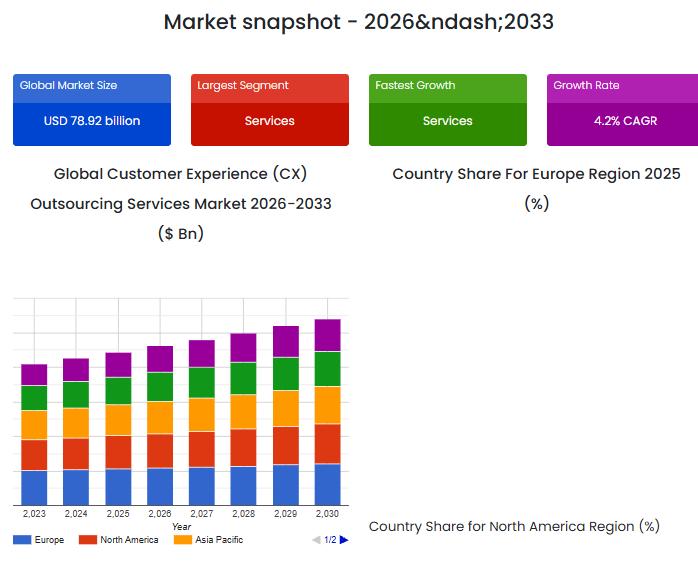Click the red segment of the 2,029 bar
The image size is (698, 562).
click(x=286, y=445)
